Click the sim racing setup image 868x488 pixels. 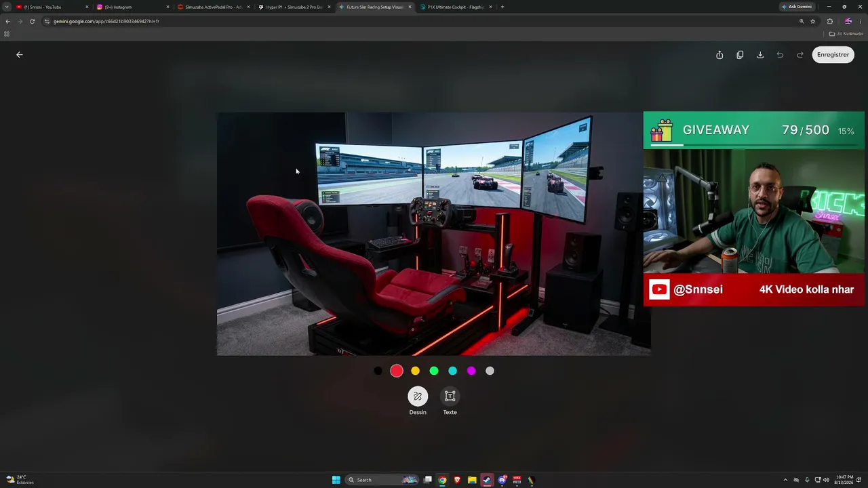pos(433,234)
